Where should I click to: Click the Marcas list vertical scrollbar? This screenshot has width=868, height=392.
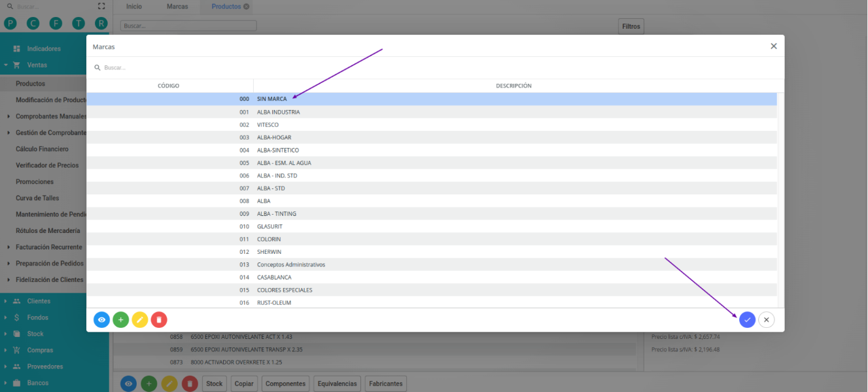pyautogui.click(x=780, y=200)
